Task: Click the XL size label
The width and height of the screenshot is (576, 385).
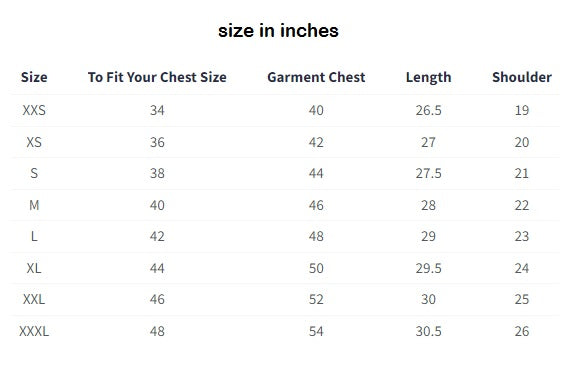Action: pos(34,268)
